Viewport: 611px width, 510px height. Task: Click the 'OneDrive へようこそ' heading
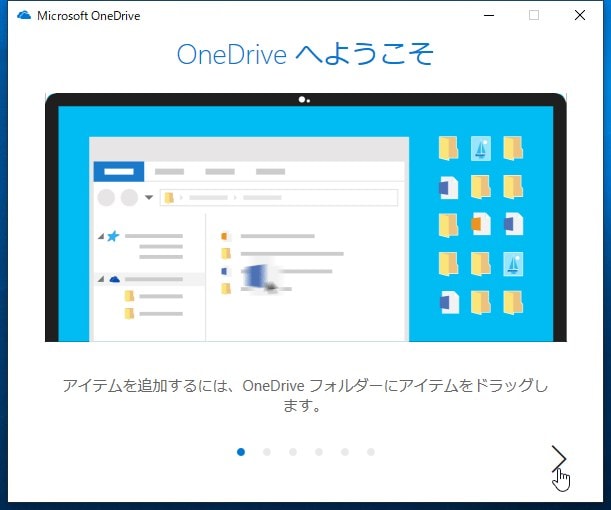tap(305, 54)
